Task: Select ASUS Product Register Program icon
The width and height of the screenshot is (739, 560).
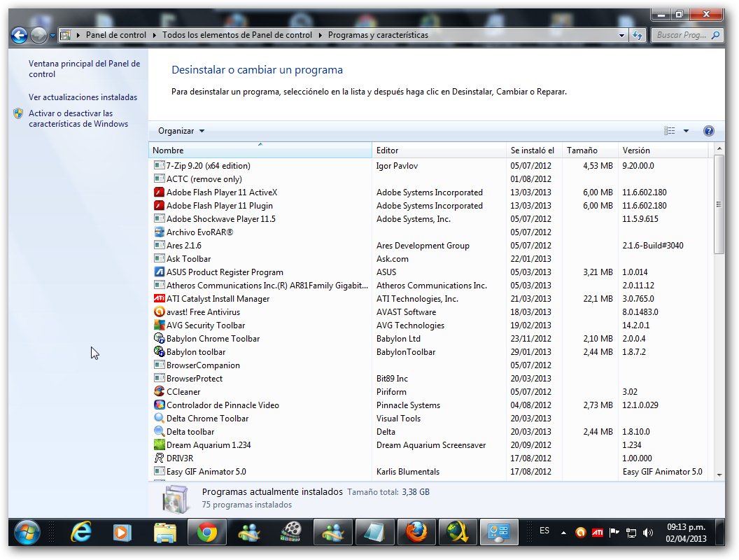Action: (x=160, y=272)
